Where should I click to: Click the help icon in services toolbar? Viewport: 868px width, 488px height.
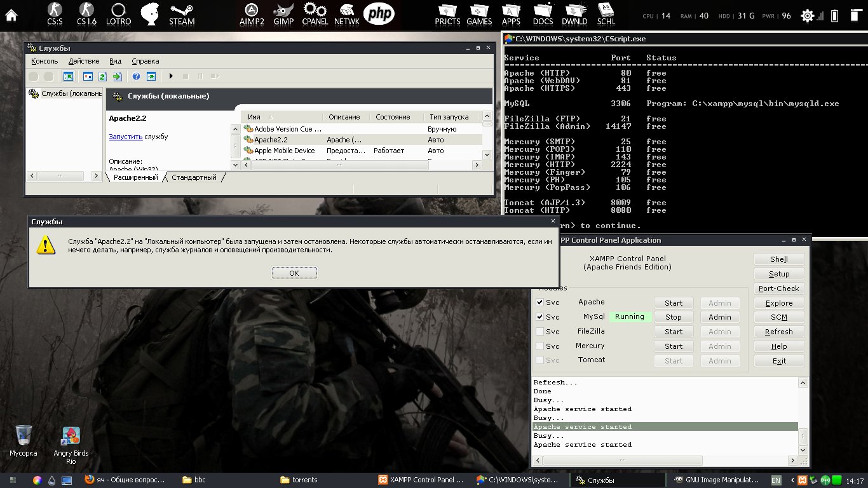point(136,76)
